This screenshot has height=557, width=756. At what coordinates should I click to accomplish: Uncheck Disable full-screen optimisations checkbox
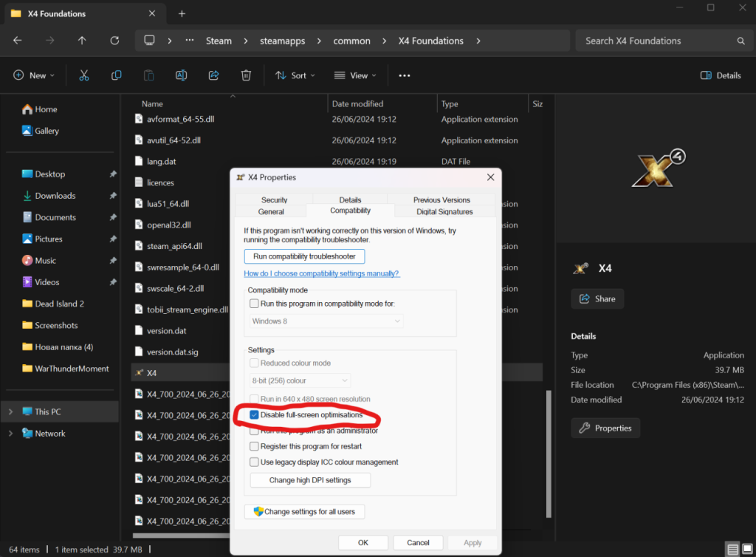[255, 415]
